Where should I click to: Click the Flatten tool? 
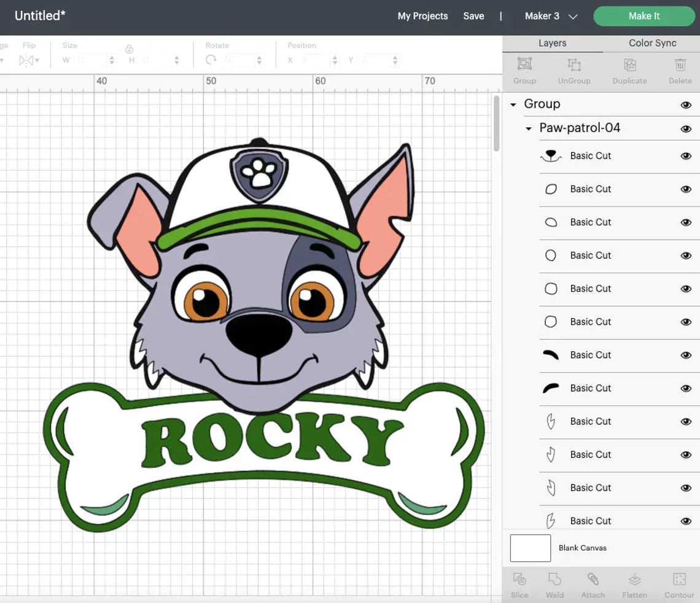(634, 579)
